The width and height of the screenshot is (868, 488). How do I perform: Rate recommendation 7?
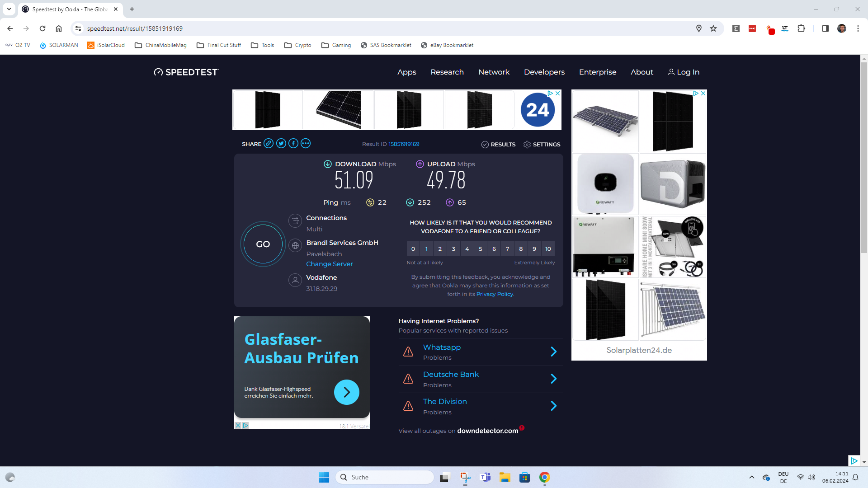(507, 249)
